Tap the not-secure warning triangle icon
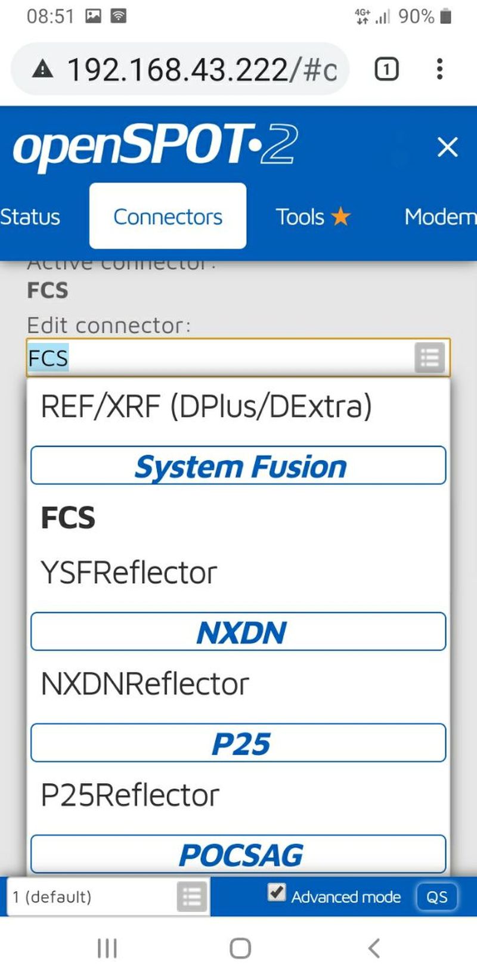This screenshot has height=980, width=477. (x=42, y=70)
